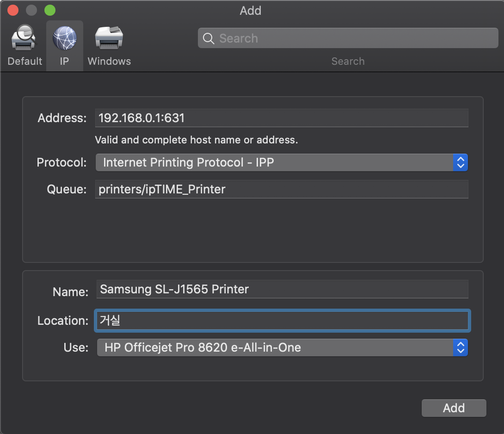The height and width of the screenshot is (434, 504).
Task: Click the 'Use:' label
Action: pos(76,347)
